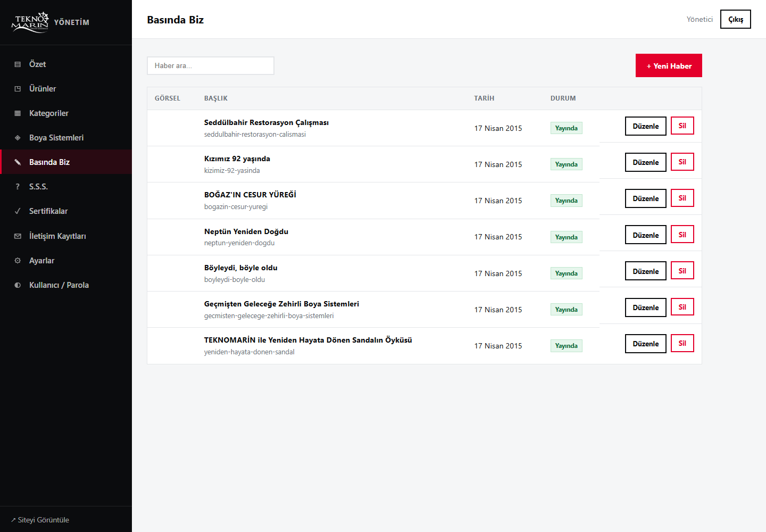Click Siteyi Görüntüle link
The height and width of the screenshot is (532, 766).
pyautogui.click(x=40, y=520)
